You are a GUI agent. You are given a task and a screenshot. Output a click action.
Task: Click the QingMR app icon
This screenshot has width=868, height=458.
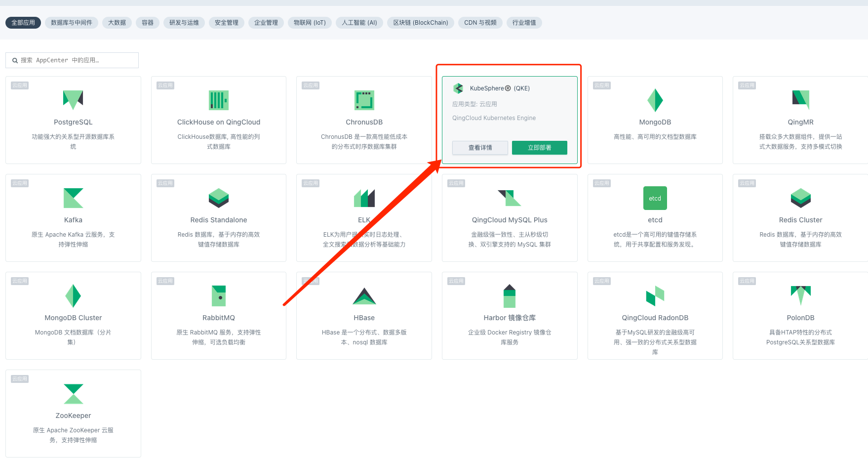click(x=801, y=100)
